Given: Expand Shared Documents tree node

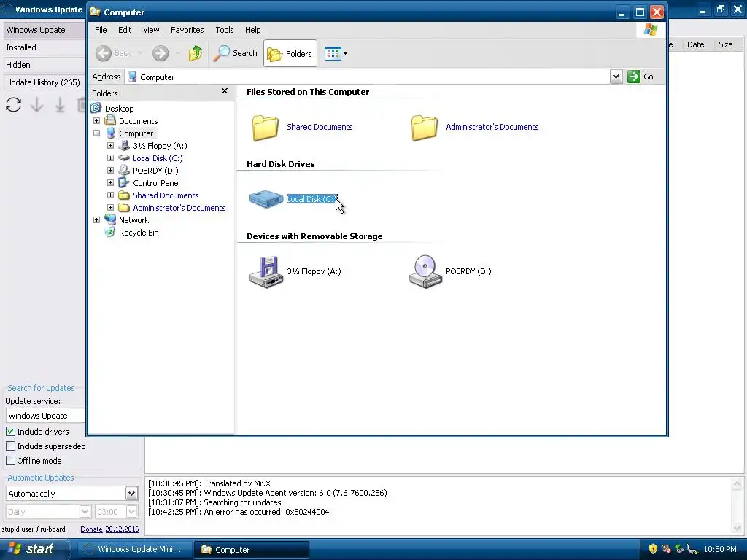Looking at the screenshot, I should 111,195.
